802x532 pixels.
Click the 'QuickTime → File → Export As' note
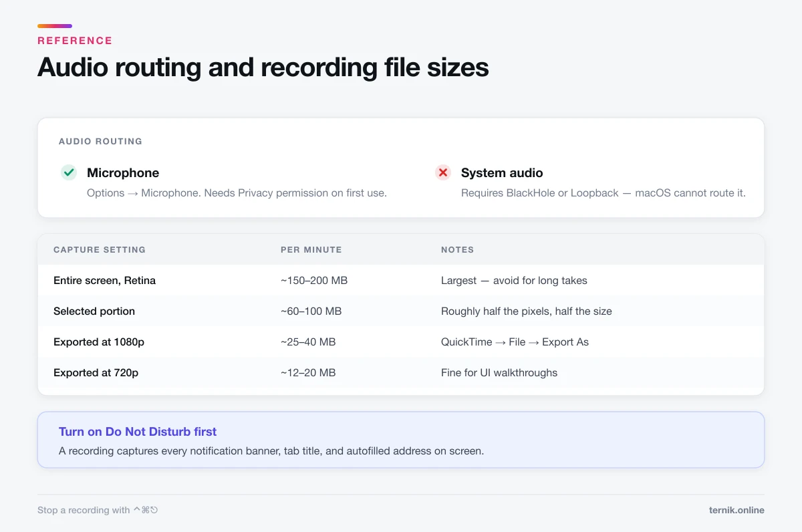(x=515, y=342)
